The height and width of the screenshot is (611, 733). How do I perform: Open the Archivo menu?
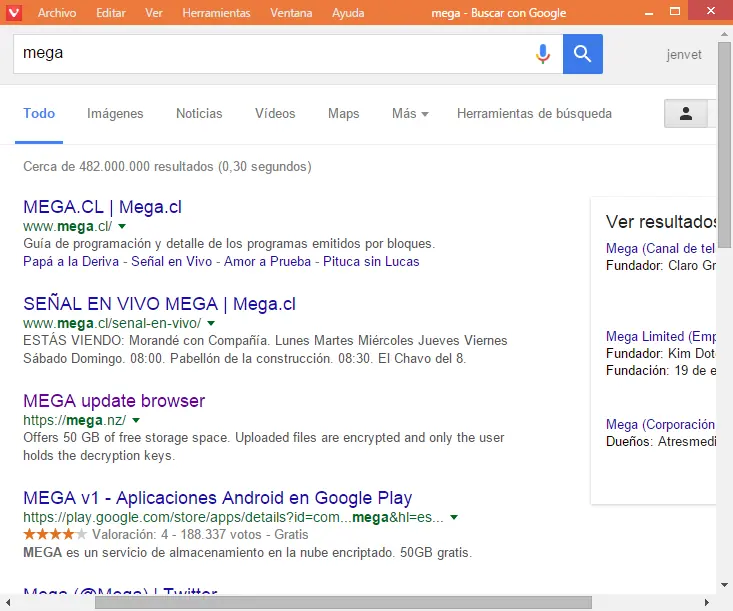pyautogui.click(x=57, y=13)
